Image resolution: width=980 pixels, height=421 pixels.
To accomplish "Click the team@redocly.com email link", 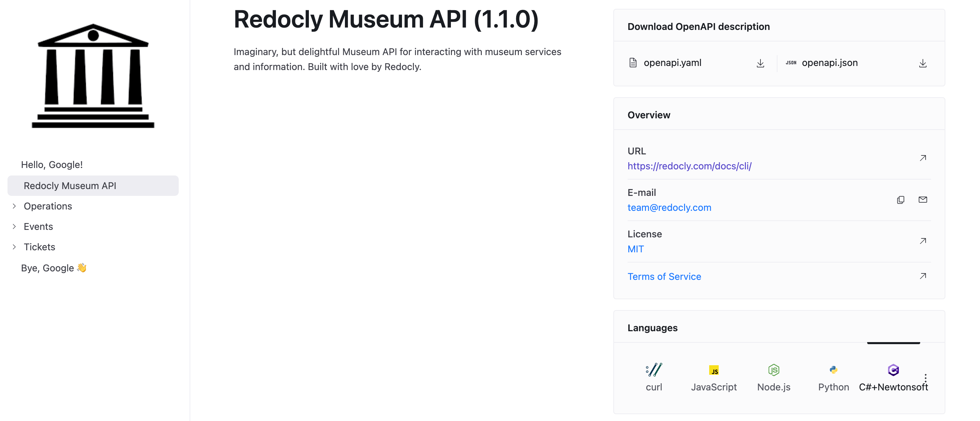I will click(669, 207).
